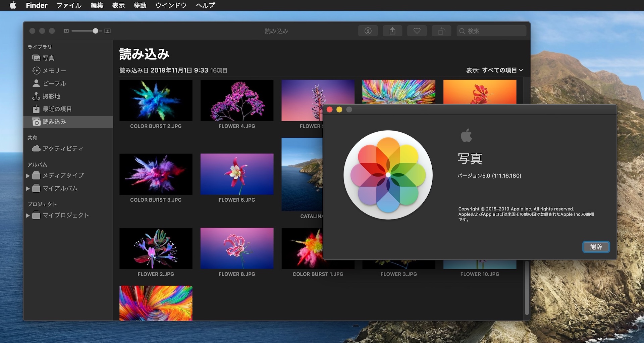644x343 pixels.
Task: Click the small thumbnail icon beside the zoom slider
Action: [66, 31]
